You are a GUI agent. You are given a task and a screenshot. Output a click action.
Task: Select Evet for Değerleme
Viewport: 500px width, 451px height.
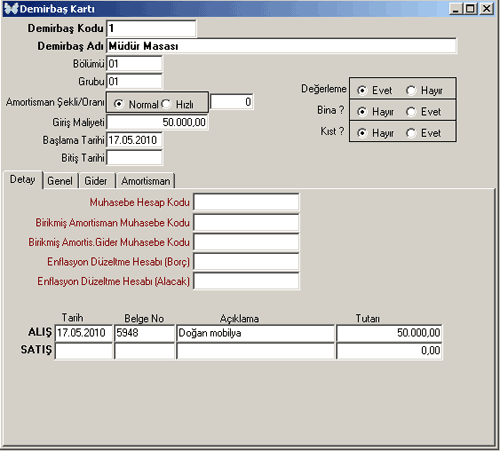point(362,90)
